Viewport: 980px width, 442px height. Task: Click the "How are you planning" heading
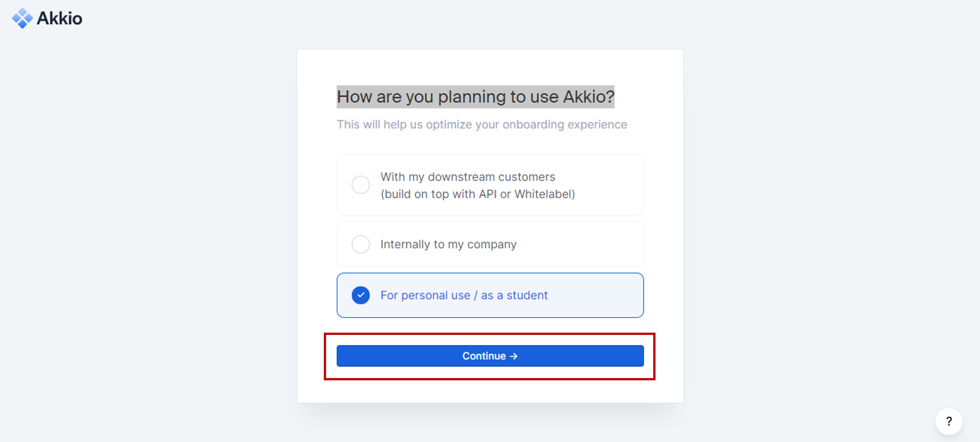pos(475,97)
